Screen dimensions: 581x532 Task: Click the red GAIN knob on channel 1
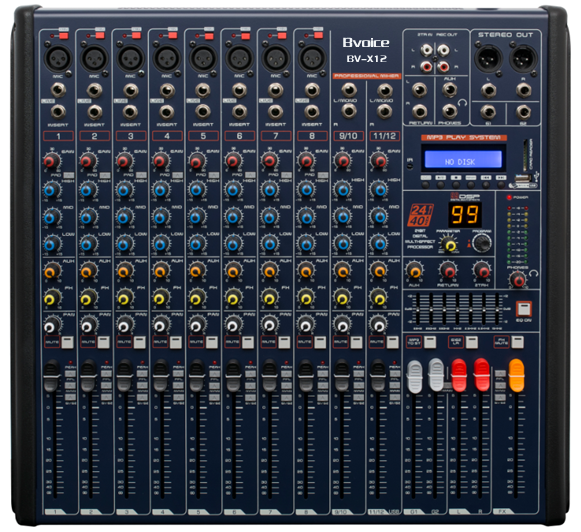tap(52, 161)
